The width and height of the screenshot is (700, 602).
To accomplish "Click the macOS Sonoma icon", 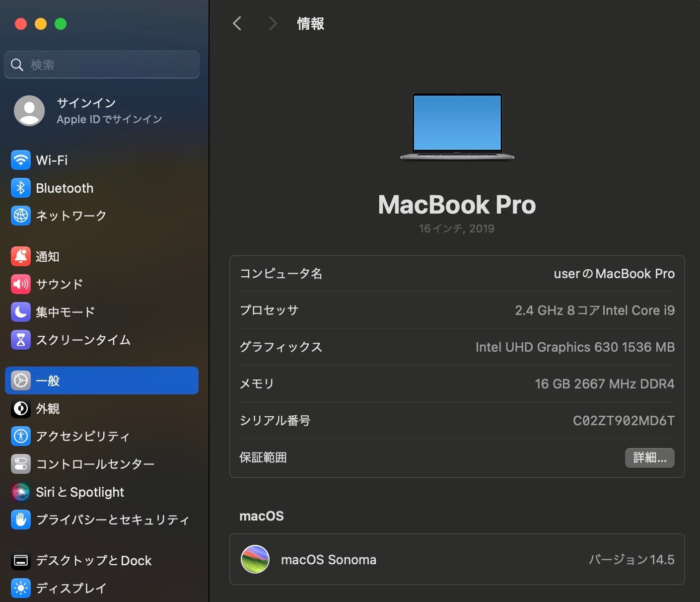I will [255, 559].
